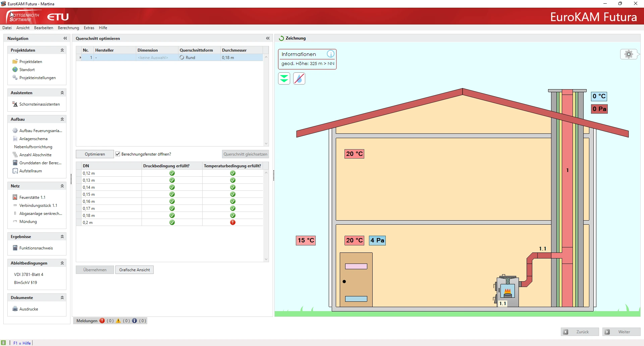Open the Extras menu
Screen dimensions: 644x346
click(89, 28)
